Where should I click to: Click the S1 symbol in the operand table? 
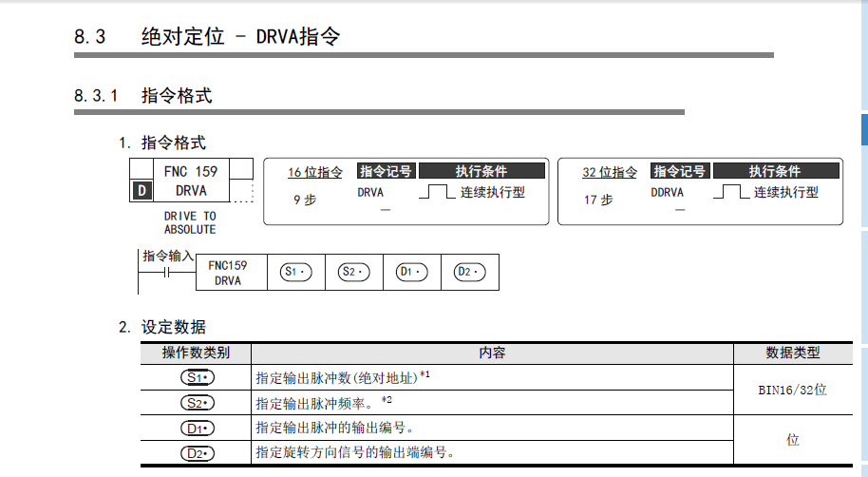point(197,377)
